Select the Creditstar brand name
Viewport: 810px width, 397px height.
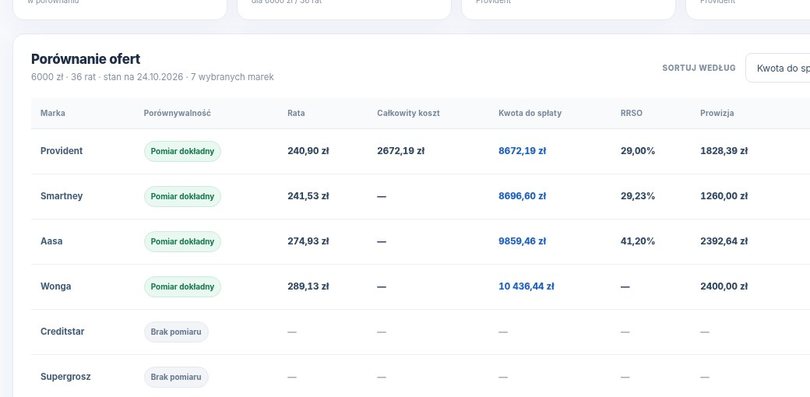[x=62, y=331]
